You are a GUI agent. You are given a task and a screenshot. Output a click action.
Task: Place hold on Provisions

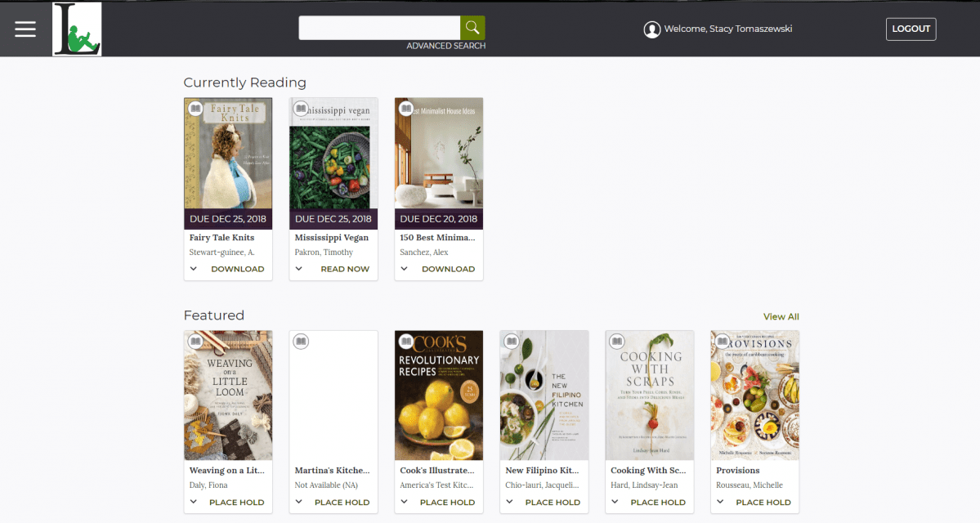(763, 503)
